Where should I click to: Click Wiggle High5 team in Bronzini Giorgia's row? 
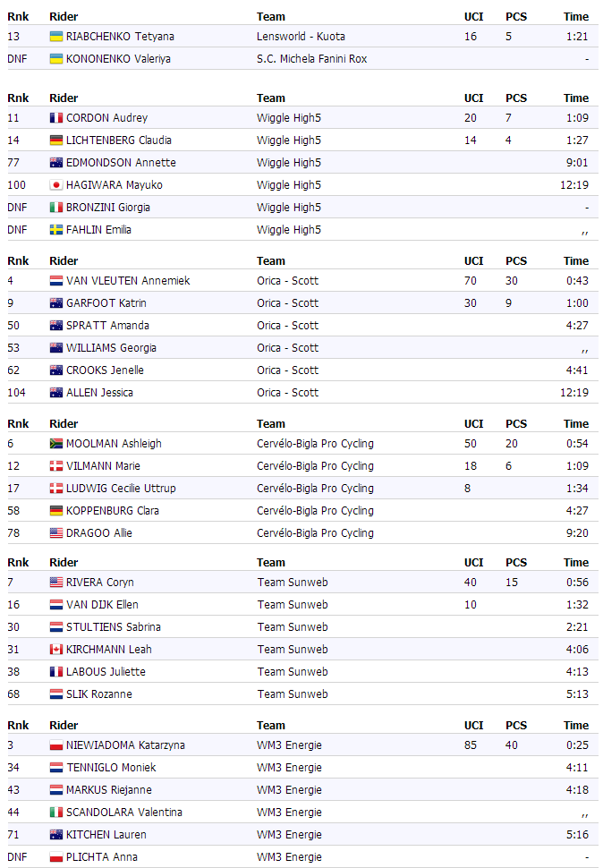tap(288, 208)
